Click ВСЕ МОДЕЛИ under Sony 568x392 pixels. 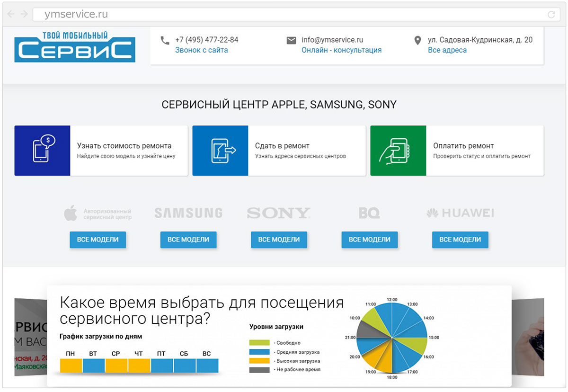(x=279, y=240)
